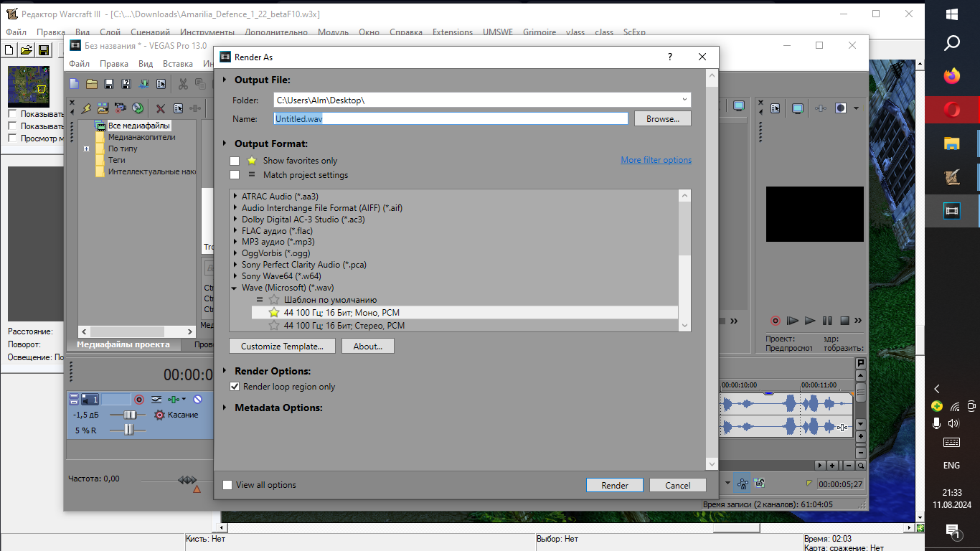Click the Windows Start button

coord(952,14)
